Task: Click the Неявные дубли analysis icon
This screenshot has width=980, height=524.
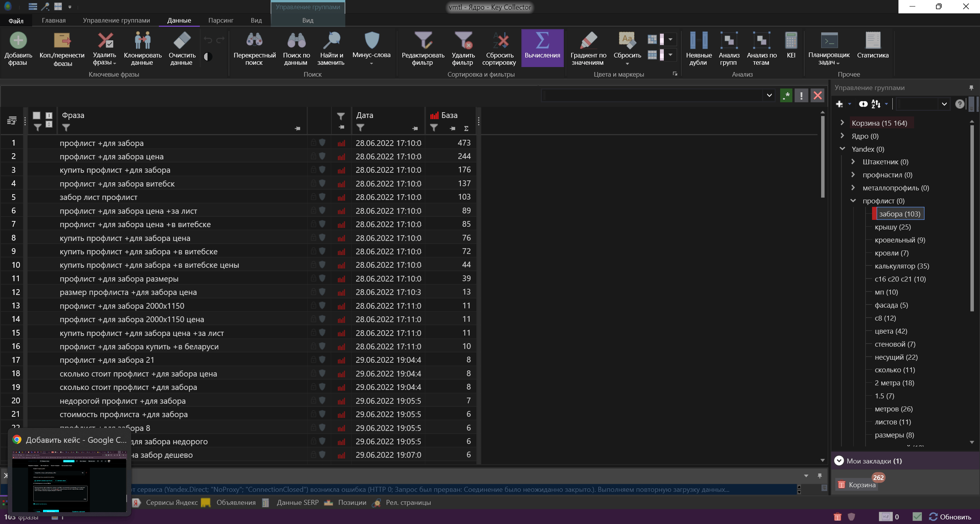Action: click(699, 41)
